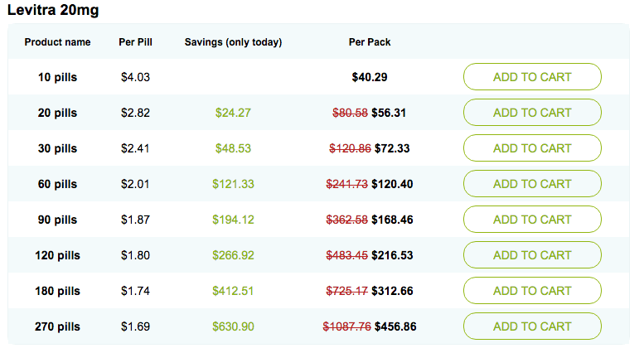Click the 270 pills row label
The width and height of the screenshot is (644, 353).
pyautogui.click(x=57, y=326)
